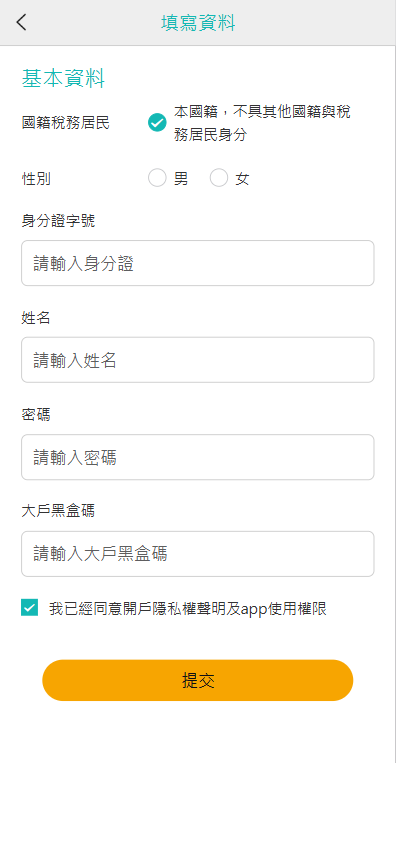Tap the privacy statement agreement text
This screenshot has height=857, width=396.
188,609
